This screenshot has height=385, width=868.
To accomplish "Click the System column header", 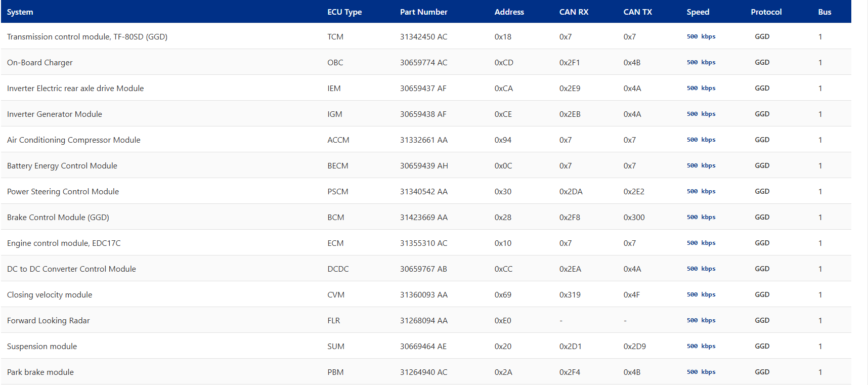I will click(x=20, y=12).
